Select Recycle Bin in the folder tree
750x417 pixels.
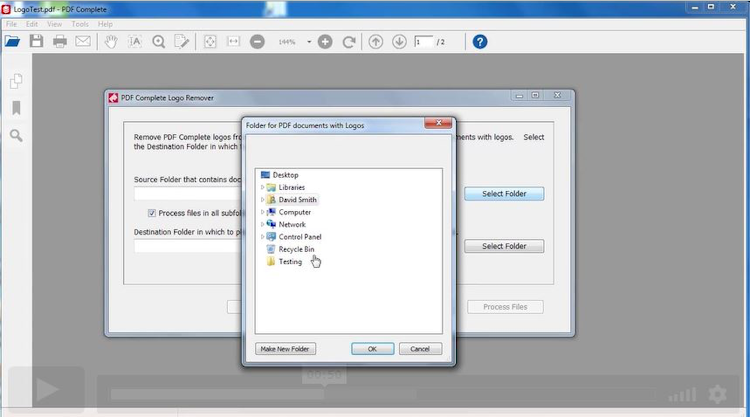(297, 250)
